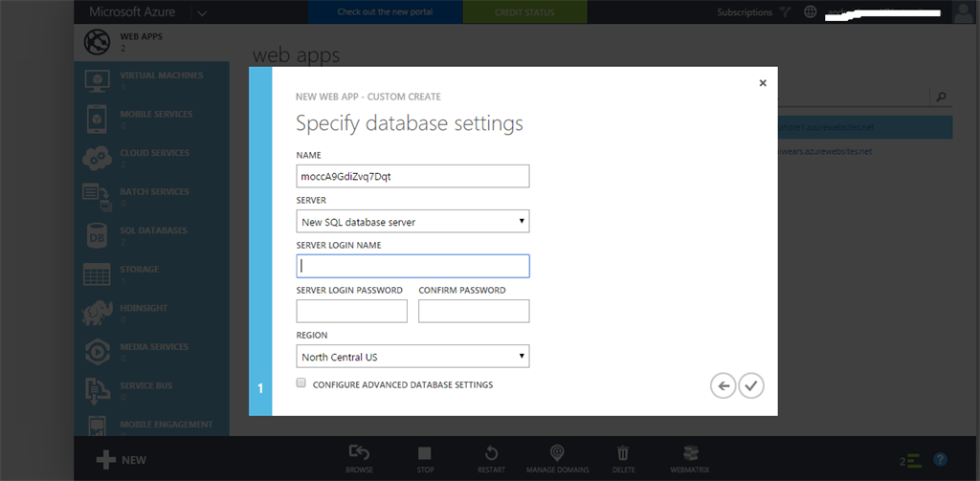The image size is (980, 481).
Task: Click Check out the new portal
Action: [385, 11]
